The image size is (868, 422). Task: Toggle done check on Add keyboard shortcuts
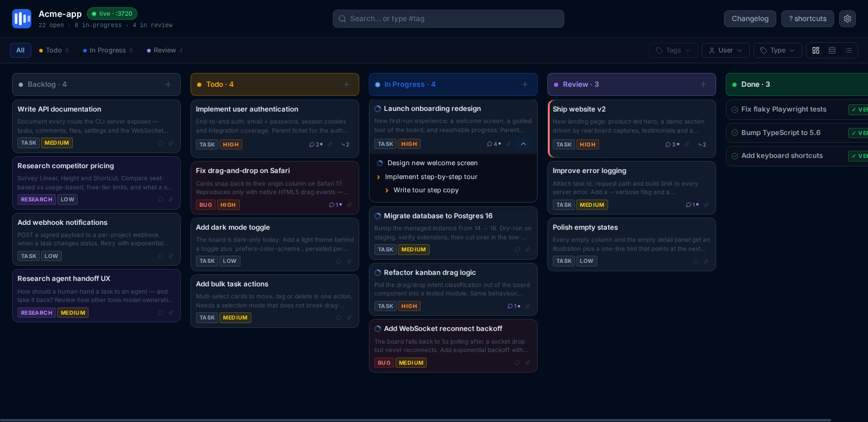tap(735, 156)
